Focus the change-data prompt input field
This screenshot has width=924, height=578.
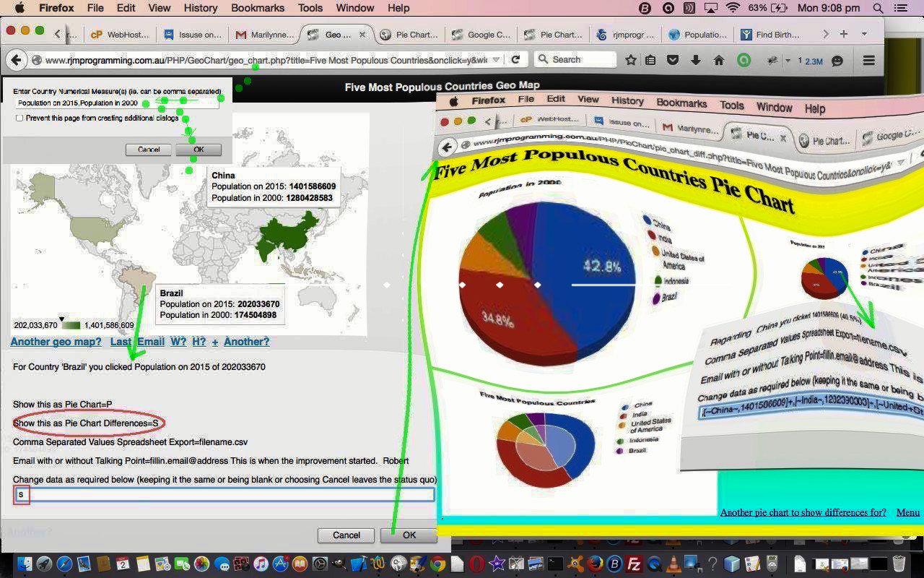[x=224, y=494]
